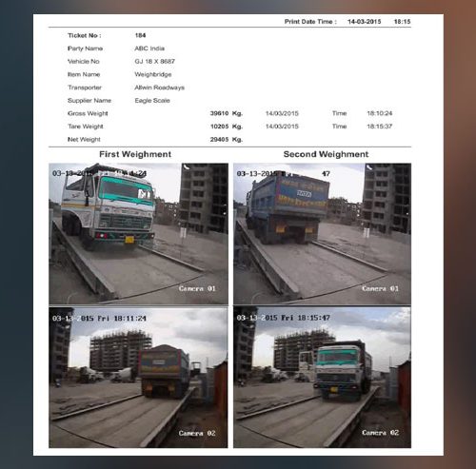The image size is (476, 469).
Task: Click the 'Gross Weight' label
Action: click(x=88, y=113)
